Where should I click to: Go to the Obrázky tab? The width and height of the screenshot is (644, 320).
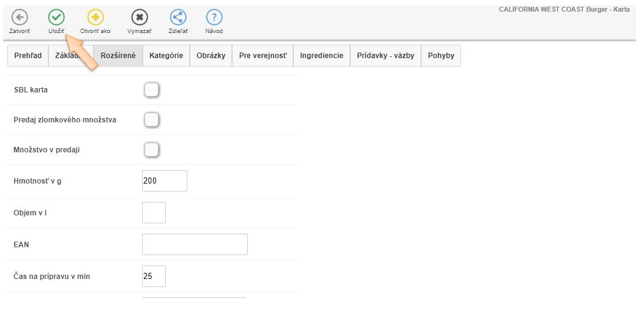[x=211, y=56]
